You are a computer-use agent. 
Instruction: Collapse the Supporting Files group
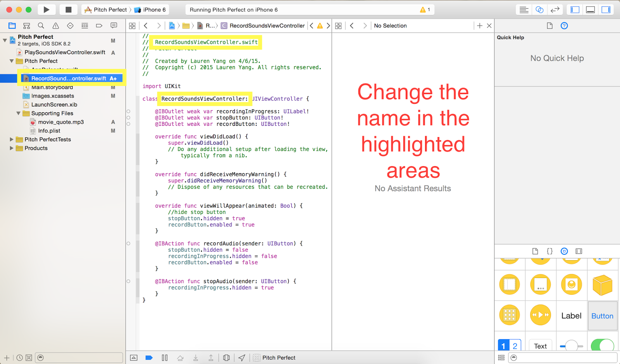[18, 113]
